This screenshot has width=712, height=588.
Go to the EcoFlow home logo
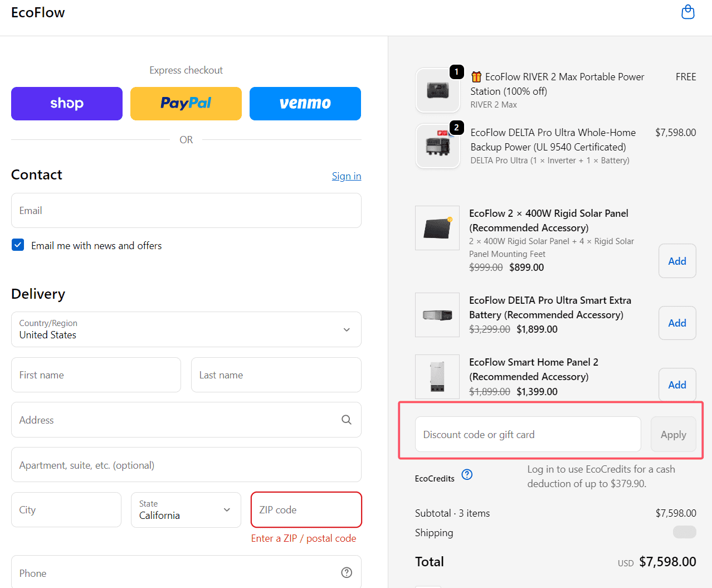click(x=38, y=12)
